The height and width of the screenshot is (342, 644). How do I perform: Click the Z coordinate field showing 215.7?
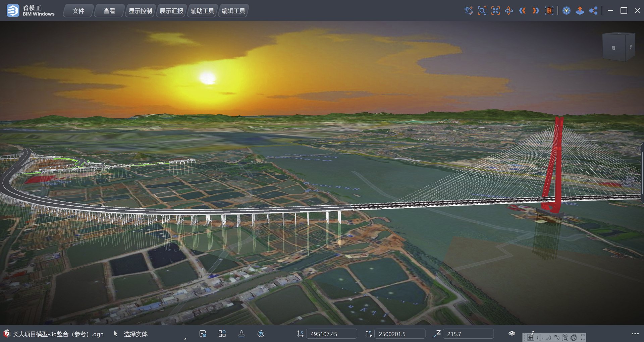point(468,334)
